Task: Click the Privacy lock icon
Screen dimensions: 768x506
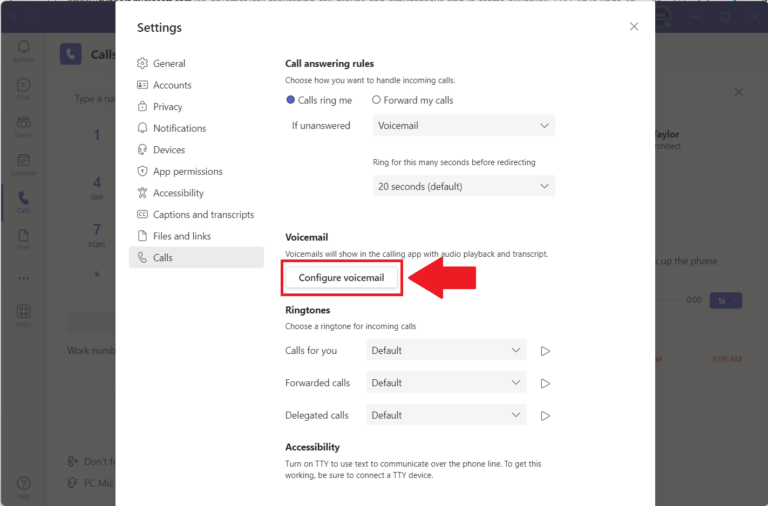Action: pos(142,106)
